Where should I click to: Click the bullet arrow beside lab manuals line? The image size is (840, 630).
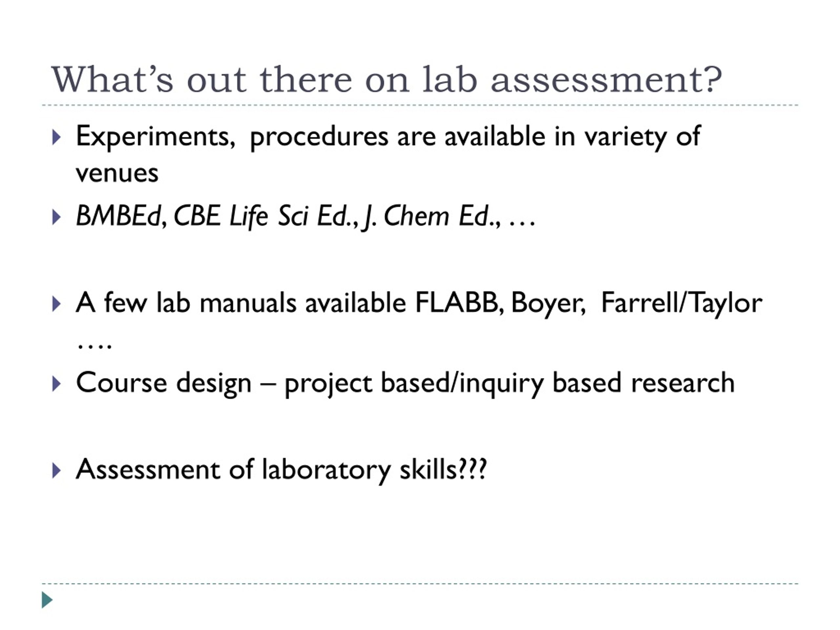point(56,304)
